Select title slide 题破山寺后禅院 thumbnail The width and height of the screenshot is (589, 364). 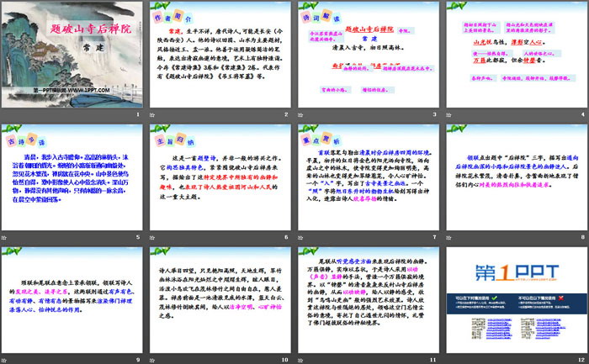[73, 53]
